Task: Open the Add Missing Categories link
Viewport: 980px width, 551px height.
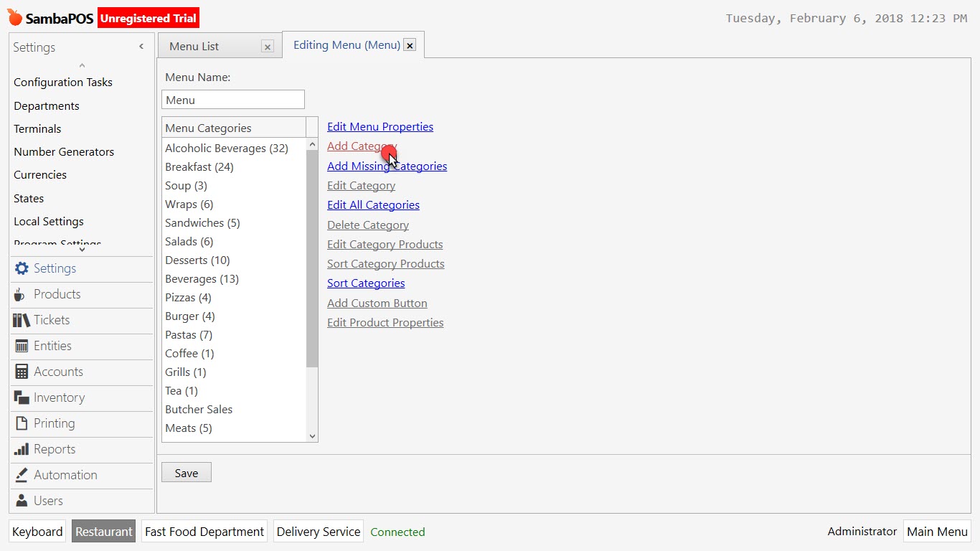Action: pos(387,166)
